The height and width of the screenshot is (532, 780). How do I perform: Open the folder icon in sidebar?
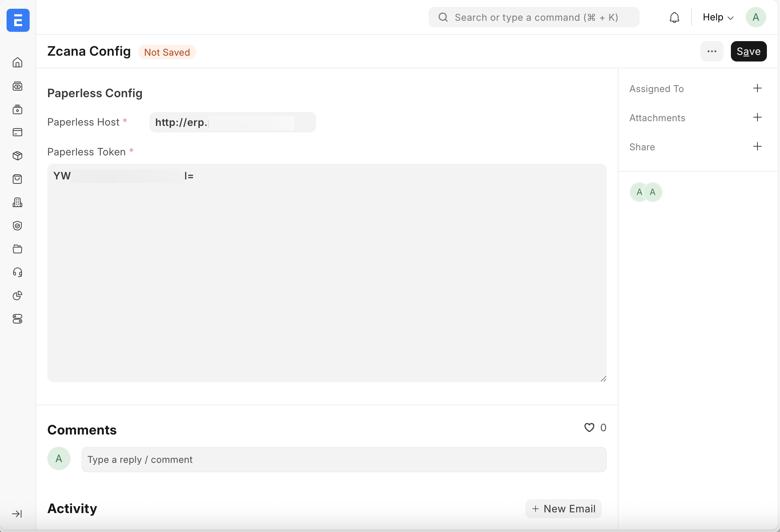pyautogui.click(x=17, y=249)
